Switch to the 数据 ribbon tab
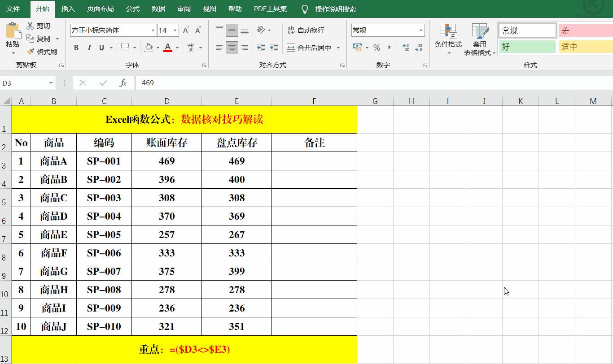 158,8
